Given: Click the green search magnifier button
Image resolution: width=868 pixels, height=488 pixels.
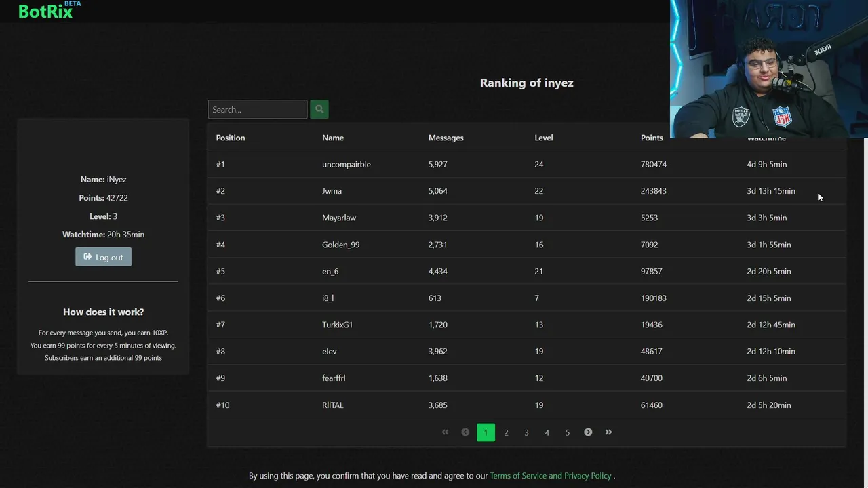Looking at the screenshot, I should click(x=319, y=109).
